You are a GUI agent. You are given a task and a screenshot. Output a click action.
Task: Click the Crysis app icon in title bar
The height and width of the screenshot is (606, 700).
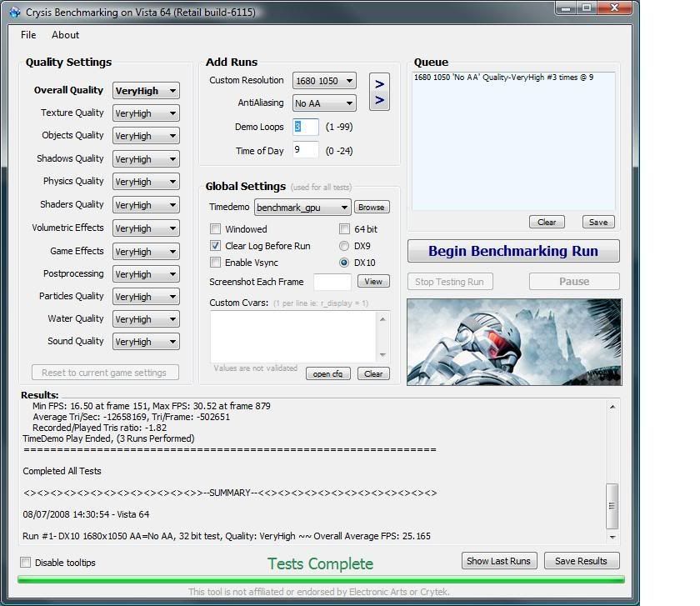(15, 12)
